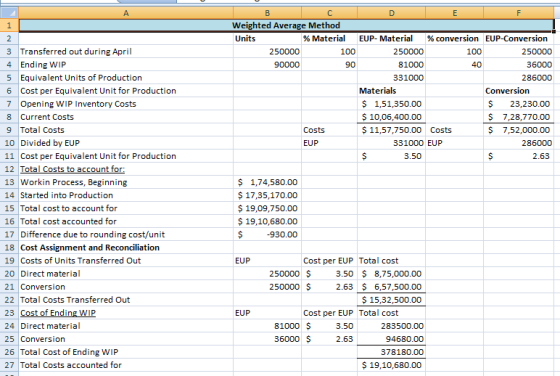Click the $ 6,57,500.00 cell
This screenshot has width=560, height=376.
click(x=392, y=287)
